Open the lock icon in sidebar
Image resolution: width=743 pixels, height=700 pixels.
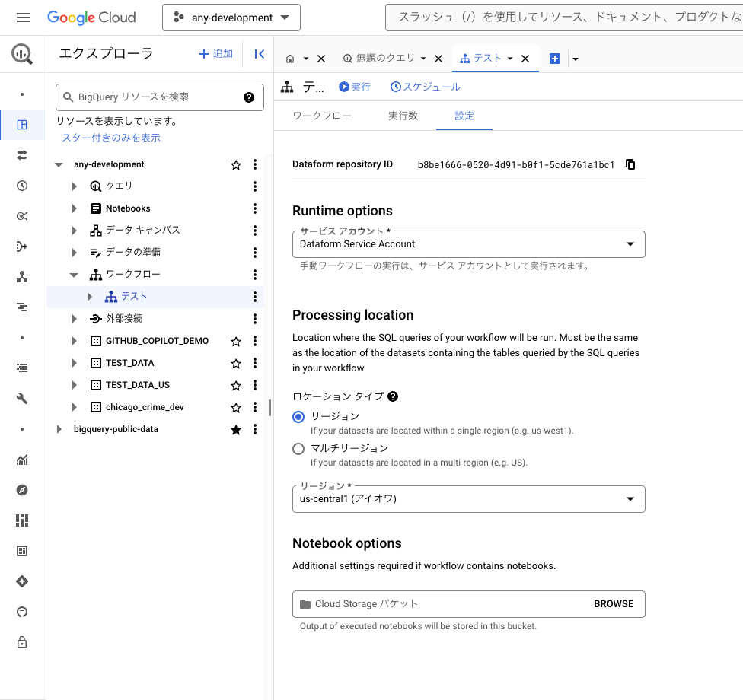[22, 642]
